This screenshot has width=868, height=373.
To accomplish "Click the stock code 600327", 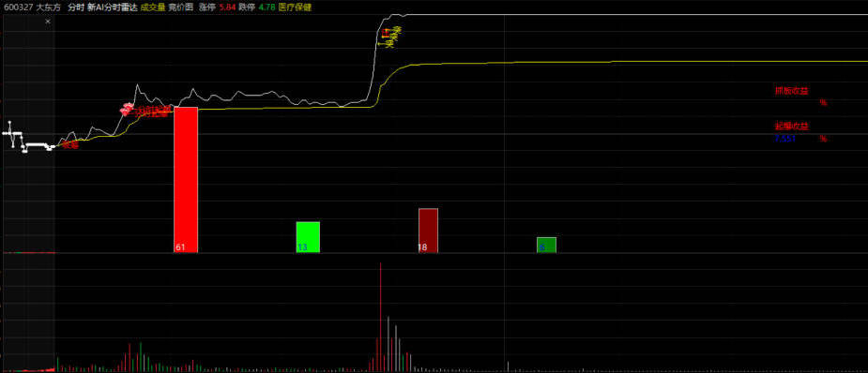I will [x=17, y=7].
